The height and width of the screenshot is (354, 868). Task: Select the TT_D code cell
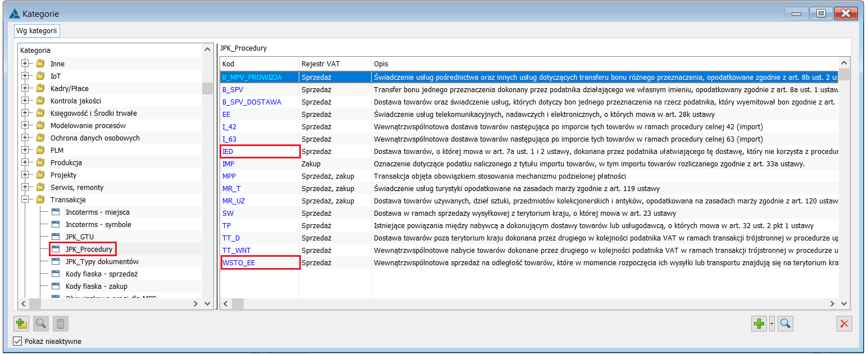tap(259, 237)
